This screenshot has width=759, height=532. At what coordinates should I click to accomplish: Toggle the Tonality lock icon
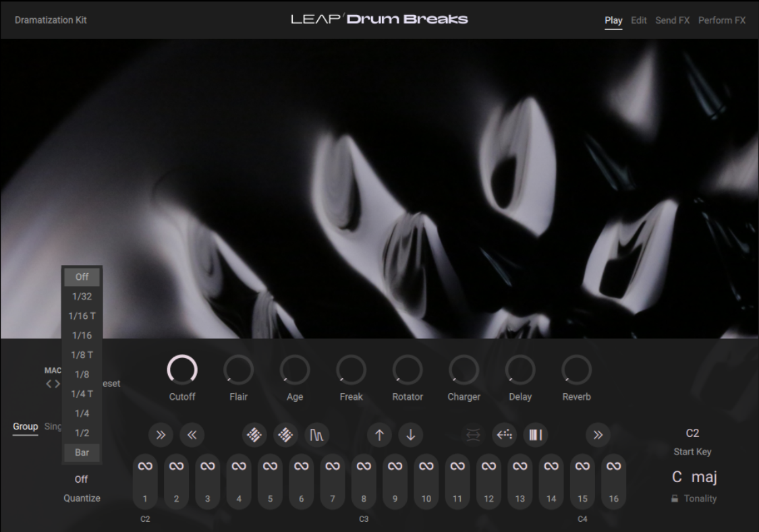coord(674,499)
